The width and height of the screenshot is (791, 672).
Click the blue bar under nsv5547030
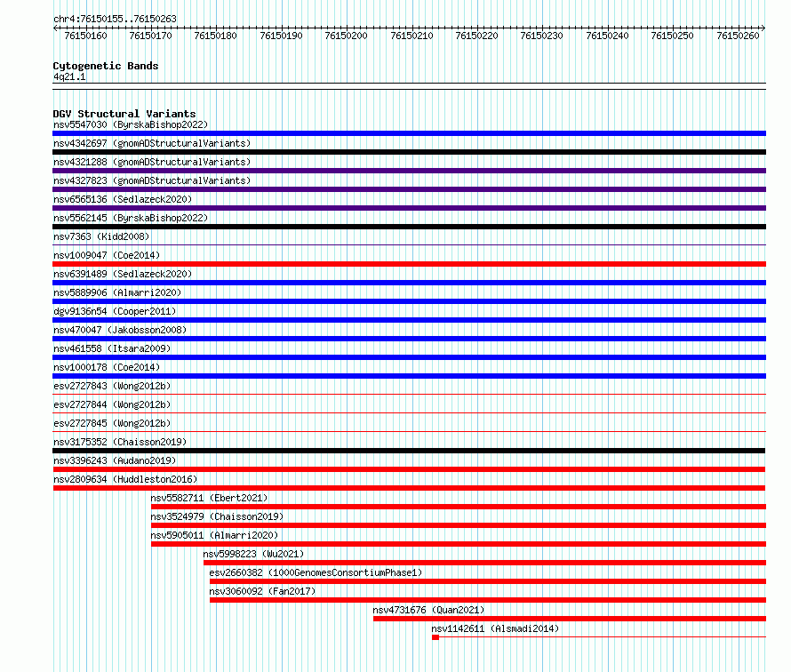pyautogui.click(x=409, y=133)
